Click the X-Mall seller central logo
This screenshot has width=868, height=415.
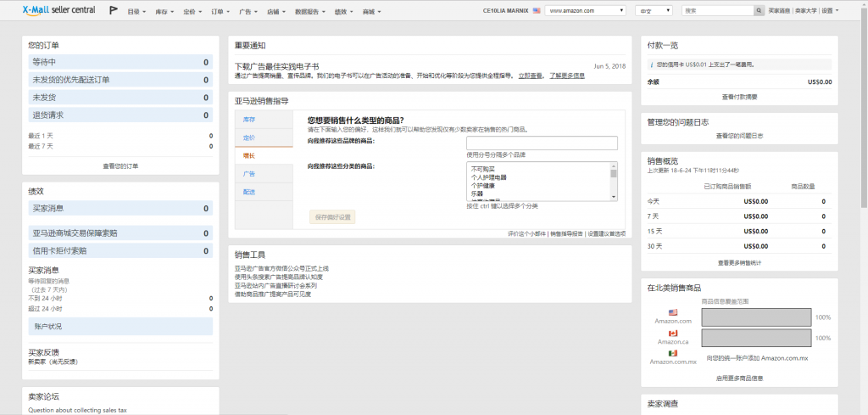(58, 10)
